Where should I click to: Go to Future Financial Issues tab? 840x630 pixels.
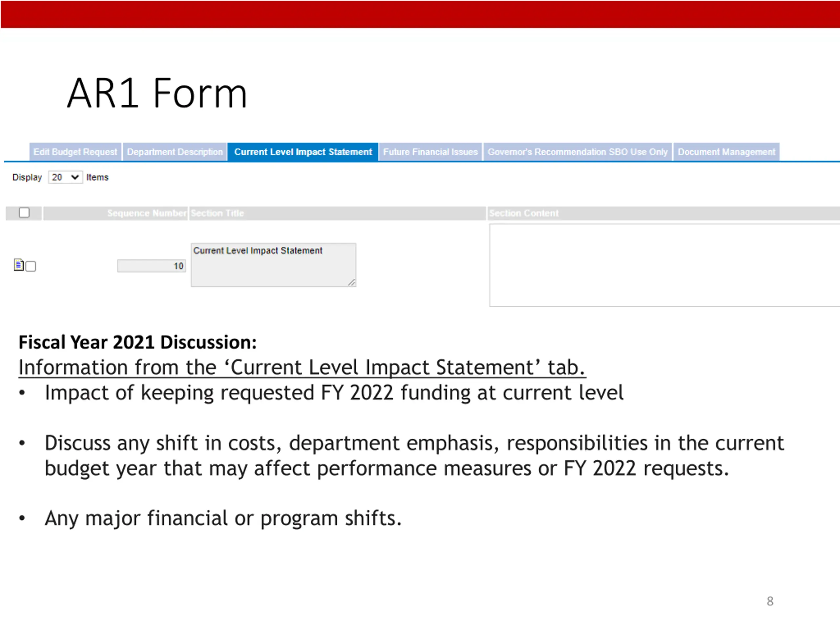[430, 152]
